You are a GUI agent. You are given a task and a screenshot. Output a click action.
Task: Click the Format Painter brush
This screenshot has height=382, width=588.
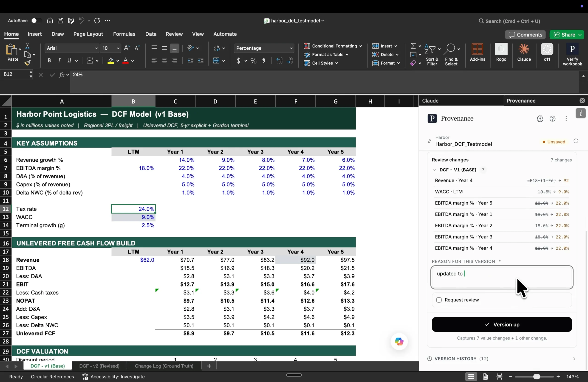(x=27, y=63)
